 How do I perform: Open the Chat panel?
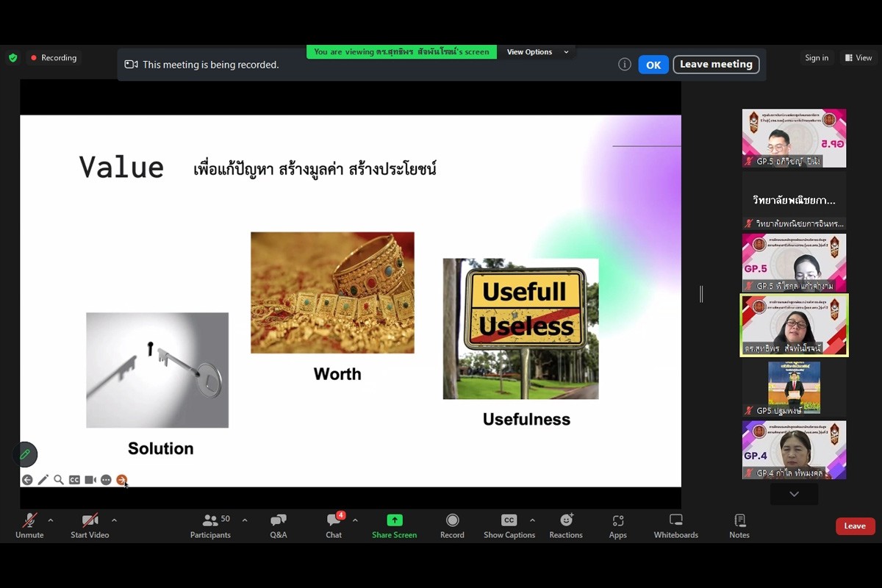click(334, 526)
